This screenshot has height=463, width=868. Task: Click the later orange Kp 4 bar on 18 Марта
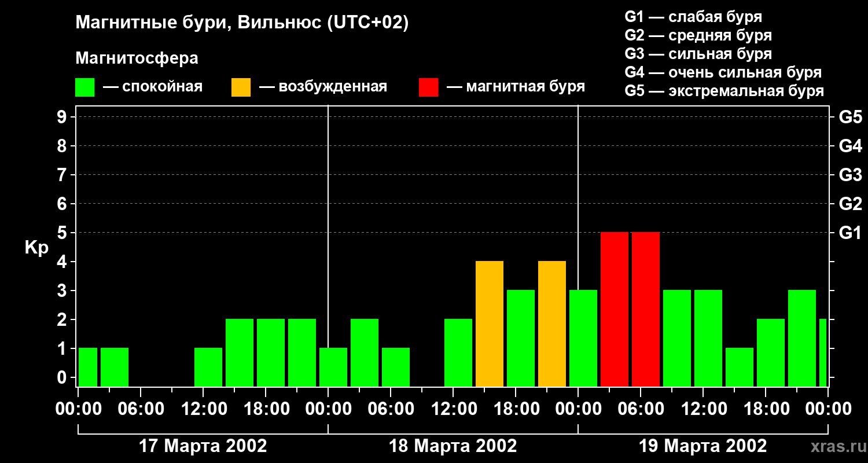click(x=552, y=324)
